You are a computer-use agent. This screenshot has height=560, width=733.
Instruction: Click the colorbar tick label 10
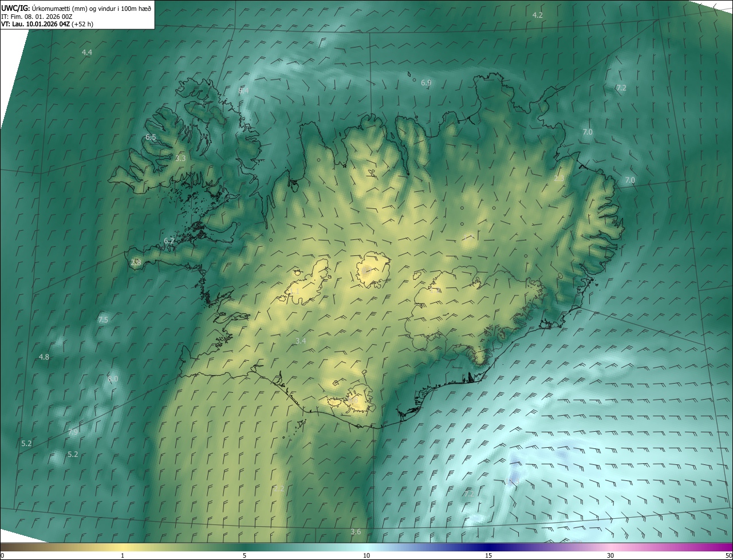[x=366, y=556]
